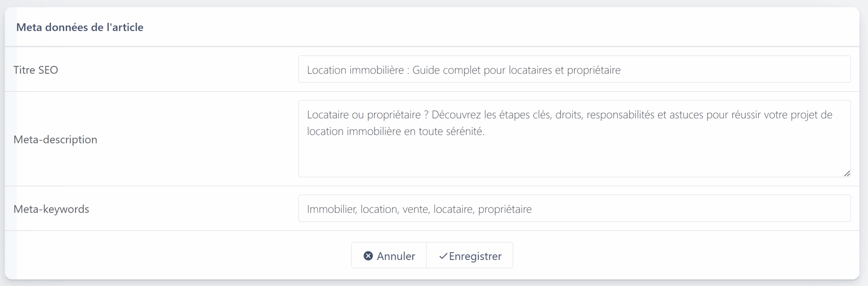Viewport: 868px width, 286px height.
Task: Save with the Enregistrer button
Action: (x=470, y=256)
